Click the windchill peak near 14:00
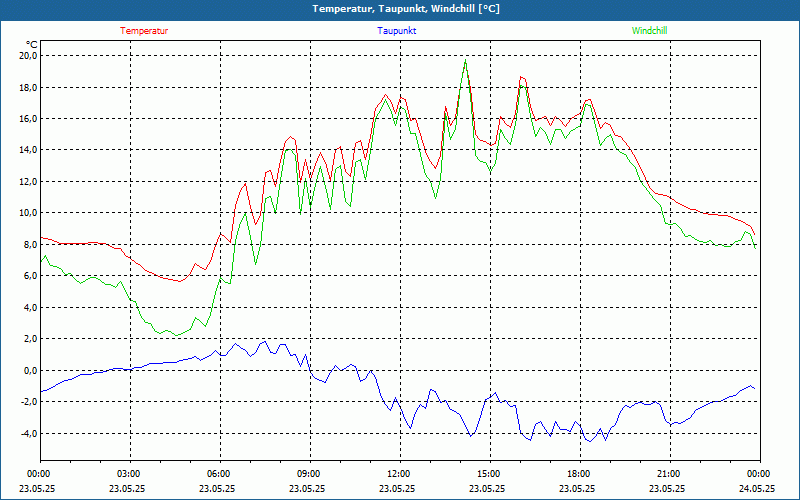Viewport: 800px width, 500px height. click(465, 60)
